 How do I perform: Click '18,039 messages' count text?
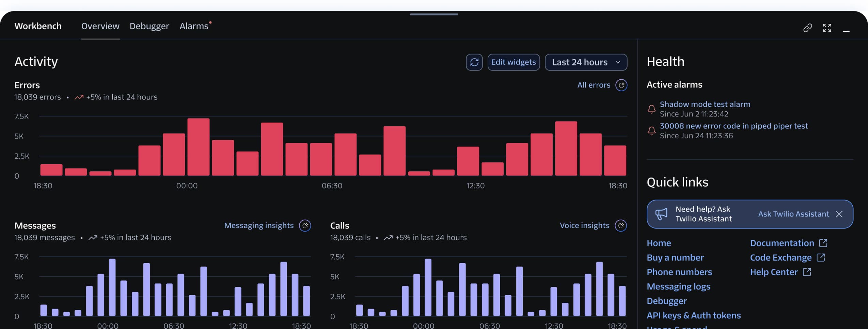(x=44, y=237)
